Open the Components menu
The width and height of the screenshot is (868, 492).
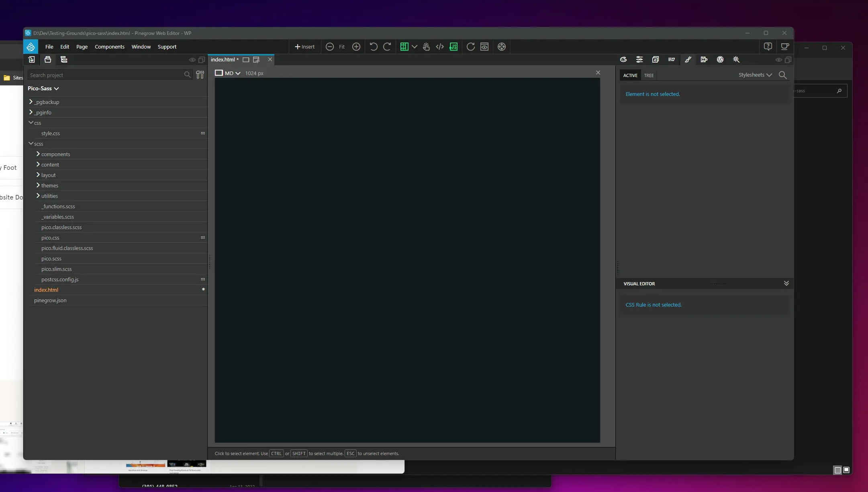point(110,47)
